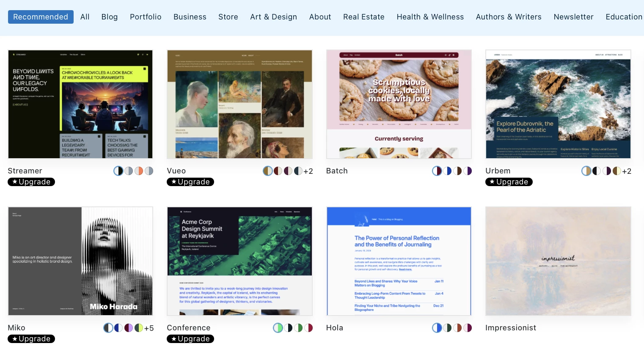
Task: Pick the green swatch under Conference theme
Action: pos(298,328)
